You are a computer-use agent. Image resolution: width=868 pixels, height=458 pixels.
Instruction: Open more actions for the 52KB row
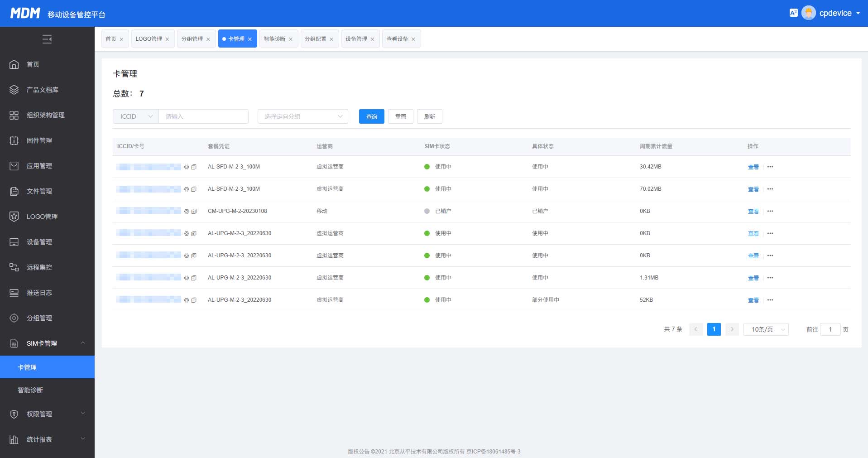pos(770,300)
